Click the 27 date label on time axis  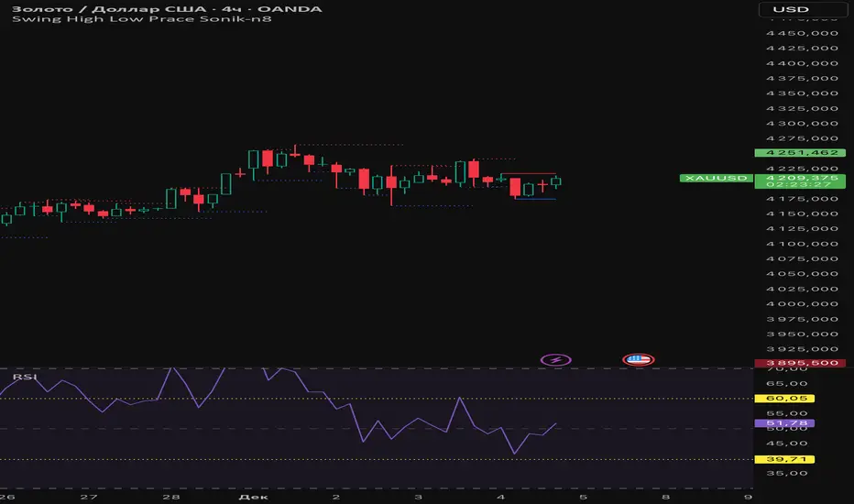[89, 497]
